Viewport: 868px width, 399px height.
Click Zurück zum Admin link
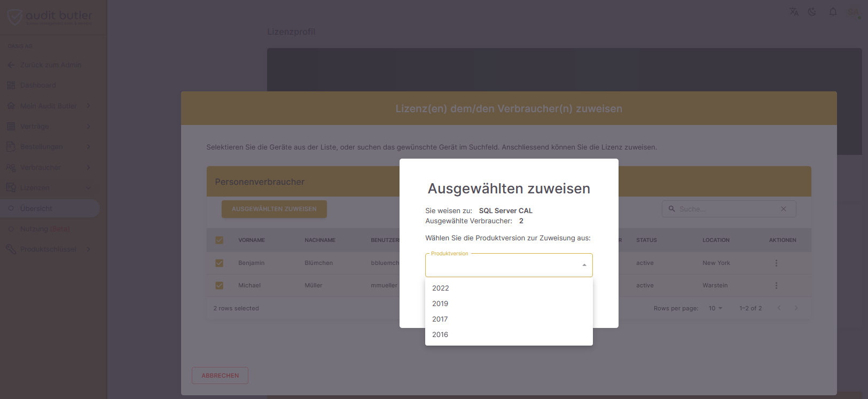[51, 65]
